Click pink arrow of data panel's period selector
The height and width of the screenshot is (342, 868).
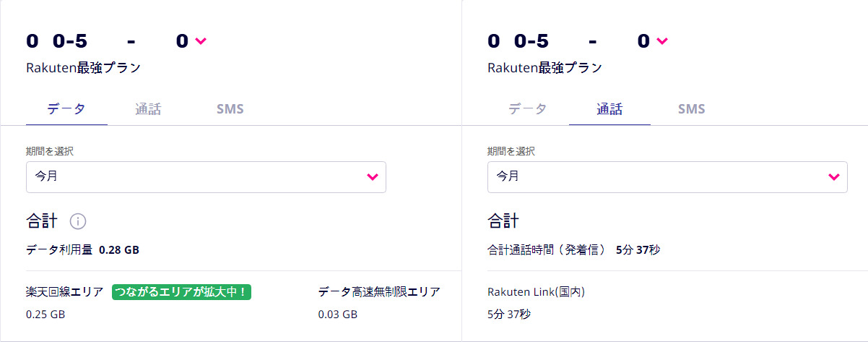373,176
